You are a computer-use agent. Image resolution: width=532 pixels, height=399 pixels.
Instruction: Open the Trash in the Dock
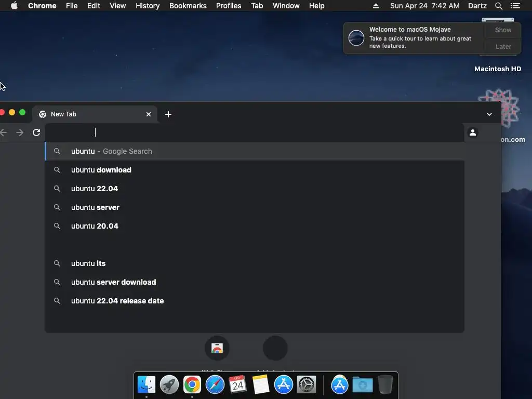[x=385, y=385]
